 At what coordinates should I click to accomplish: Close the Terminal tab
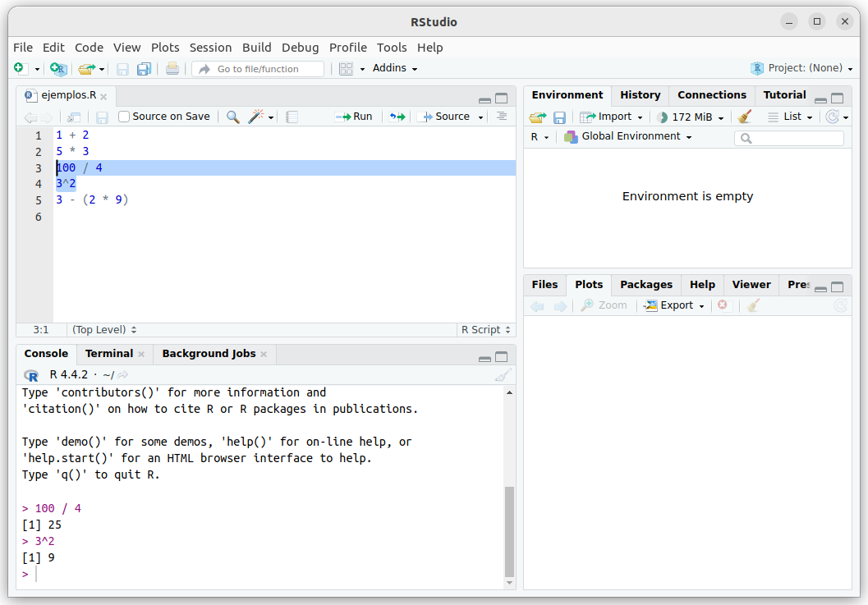[142, 355]
